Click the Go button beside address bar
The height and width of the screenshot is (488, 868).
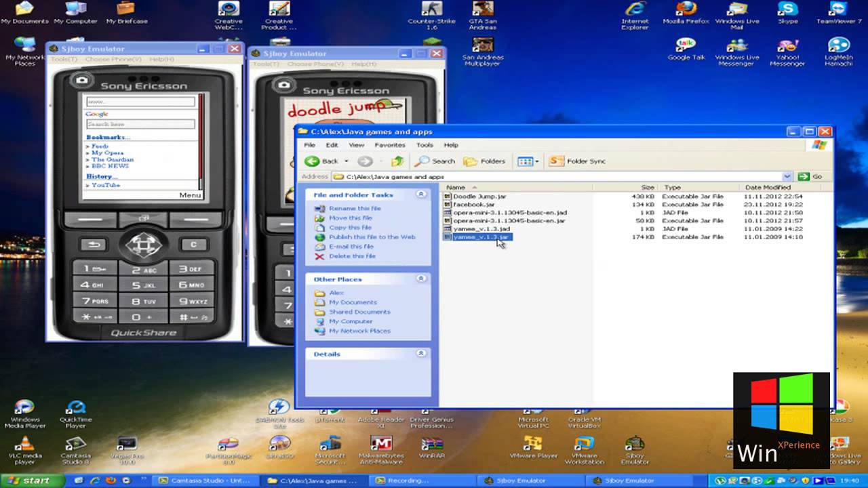click(810, 176)
